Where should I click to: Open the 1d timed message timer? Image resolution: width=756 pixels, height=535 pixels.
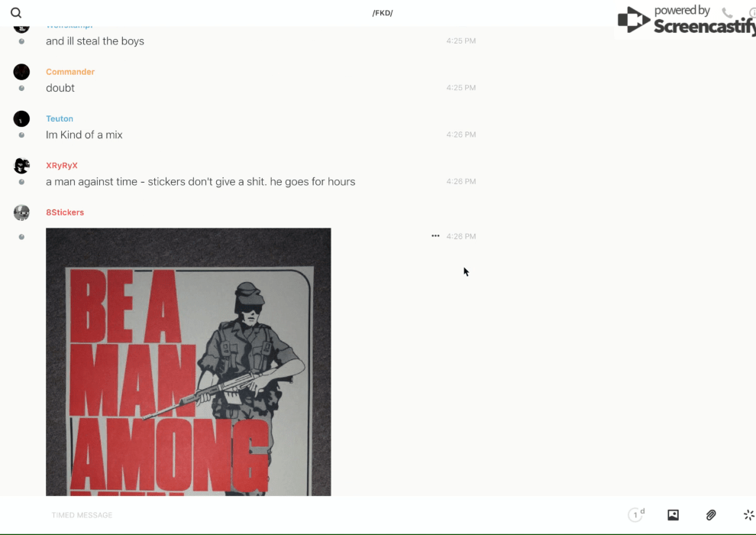[x=636, y=515]
